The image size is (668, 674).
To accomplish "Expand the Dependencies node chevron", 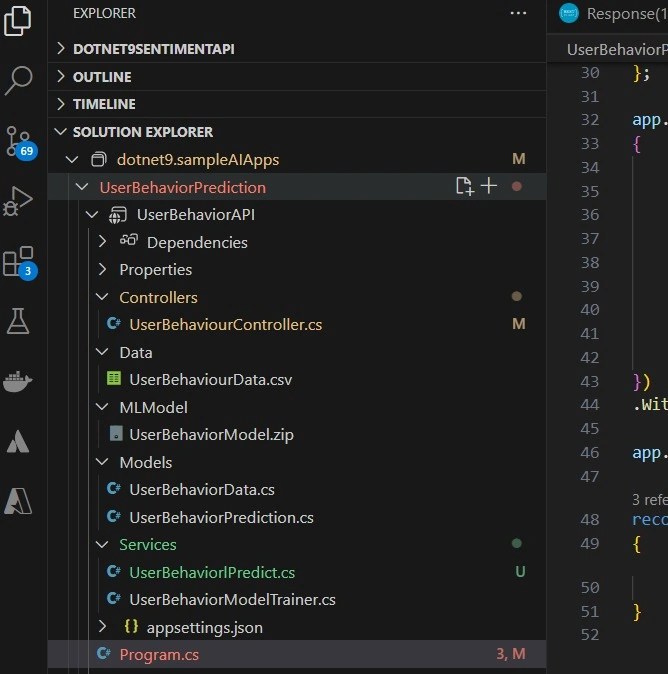I will 102,241.
